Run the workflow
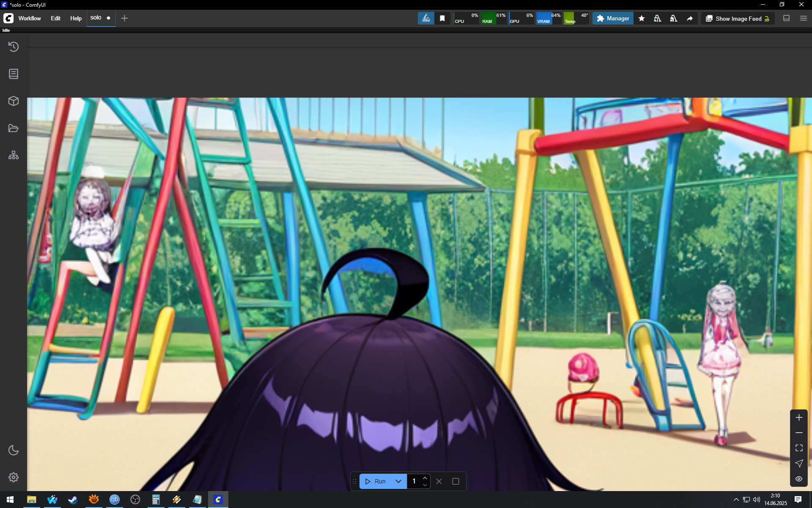 375,481
